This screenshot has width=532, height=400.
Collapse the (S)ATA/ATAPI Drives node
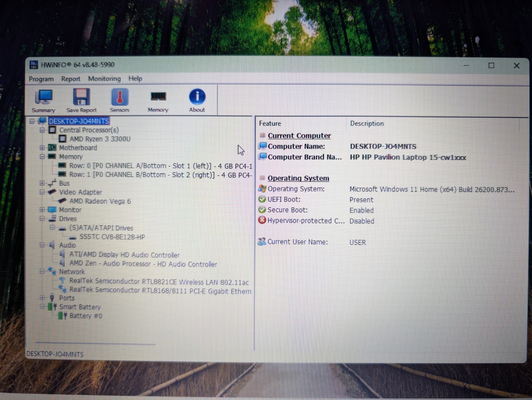(x=52, y=227)
